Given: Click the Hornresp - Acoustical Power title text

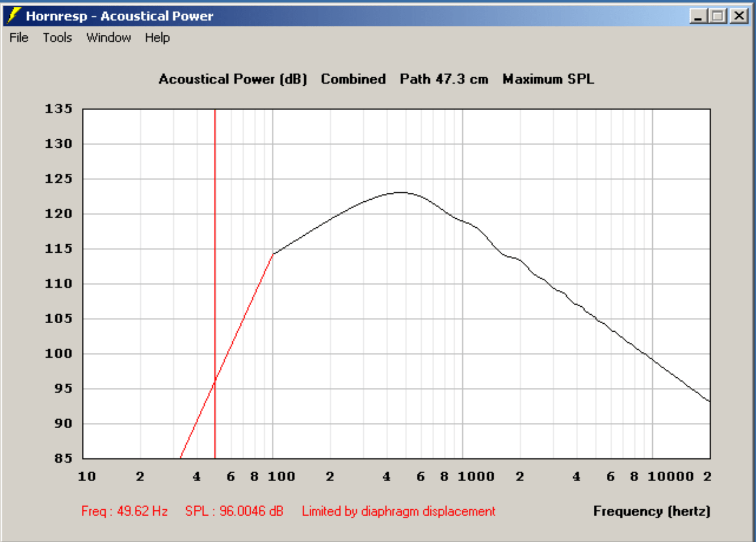Looking at the screenshot, I should tap(119, 16).
